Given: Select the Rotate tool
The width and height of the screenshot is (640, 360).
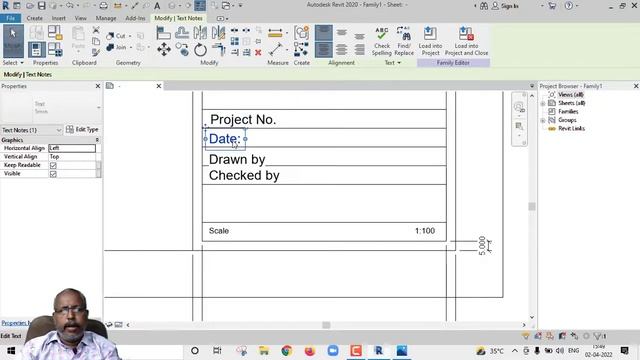Looking at the screenshot, I should coord(200,50).
